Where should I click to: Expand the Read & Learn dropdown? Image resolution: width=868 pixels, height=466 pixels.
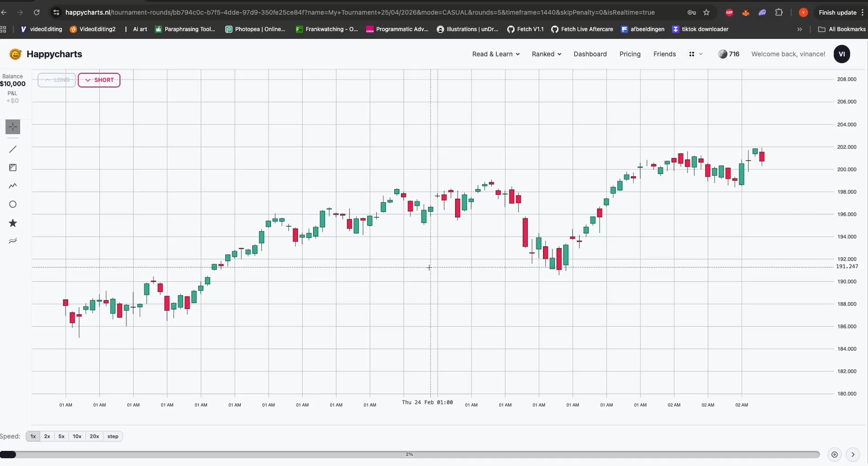tap(496, 54)
